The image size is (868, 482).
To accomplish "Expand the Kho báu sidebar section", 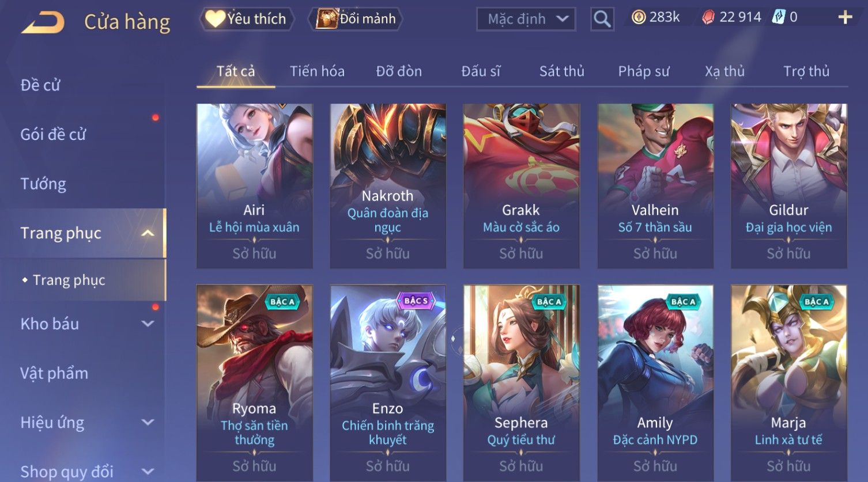I will (x=148, y=324).
